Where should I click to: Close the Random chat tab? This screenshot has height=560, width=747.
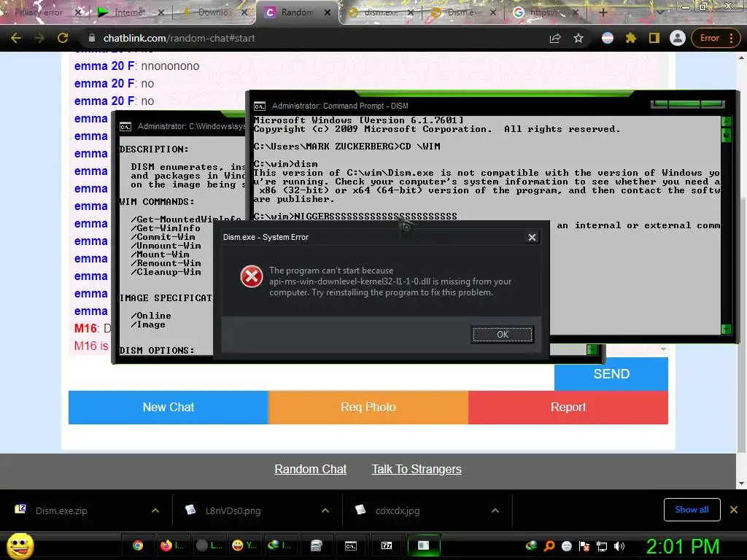[x=328, y=13]
